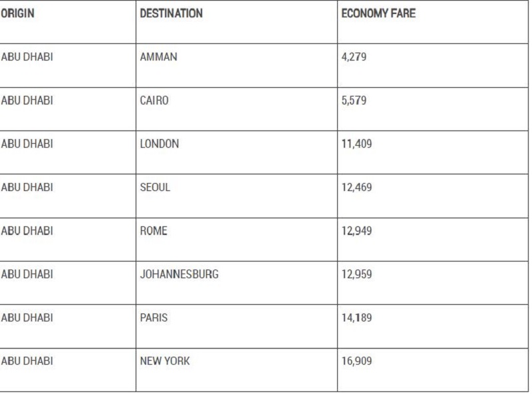This screenshot has width=532, height=394.
Task: Click the ORIGIN column header
Action: [x=18, y=13]
